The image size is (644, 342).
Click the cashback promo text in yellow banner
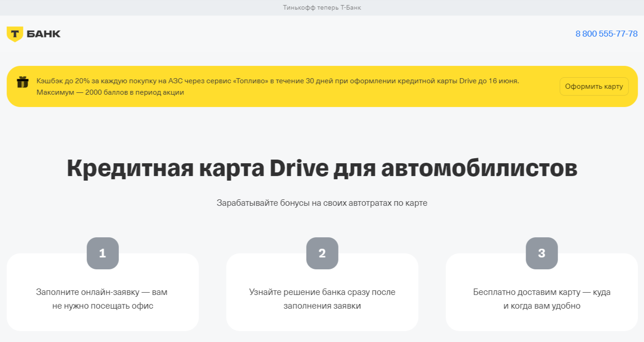(x=278, y=86)
